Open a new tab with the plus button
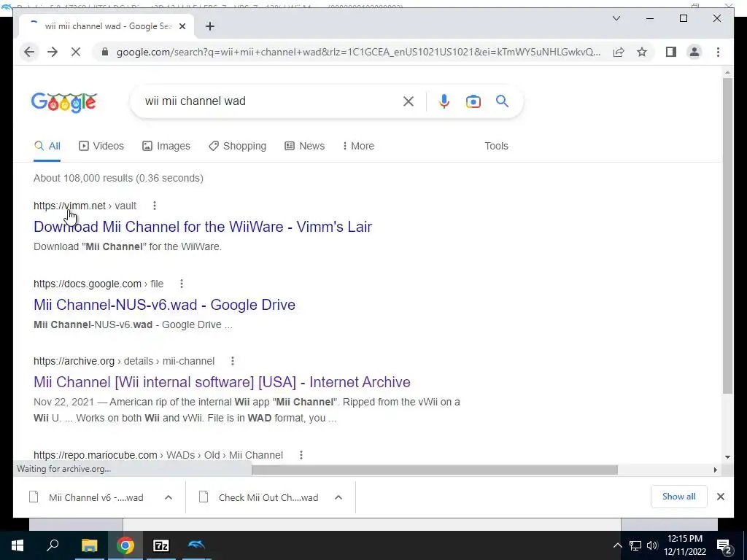 click(209, 26)
